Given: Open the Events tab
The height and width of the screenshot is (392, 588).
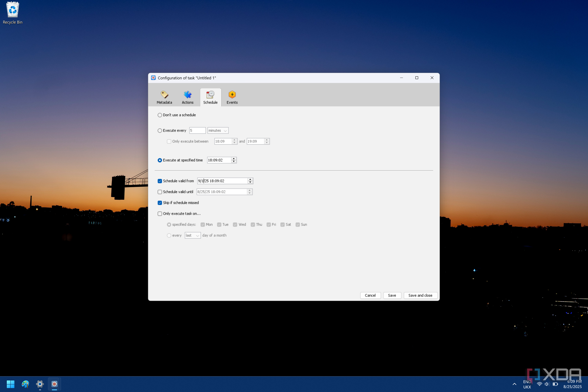Looking at the screenshot, I should pyautogui.click(x=232, y=97).
